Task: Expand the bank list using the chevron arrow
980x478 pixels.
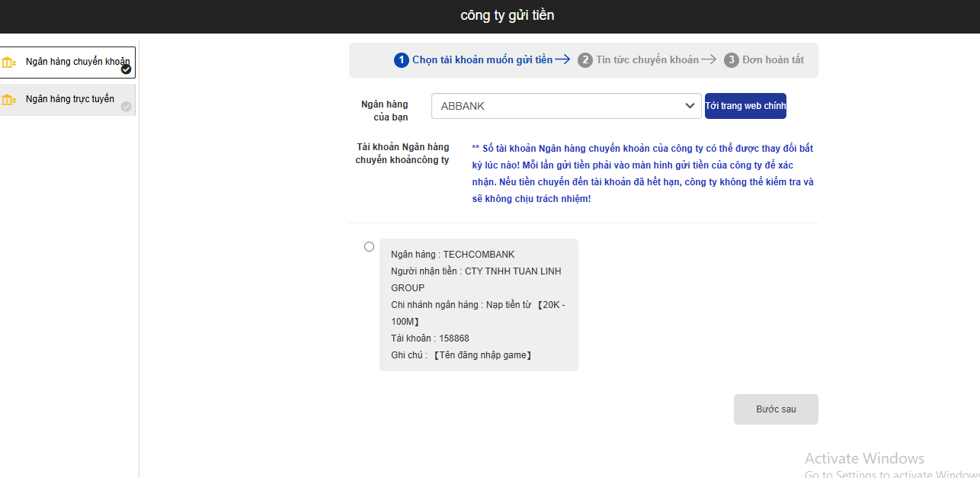Action: pyautogui.click(x=690, y=106)
